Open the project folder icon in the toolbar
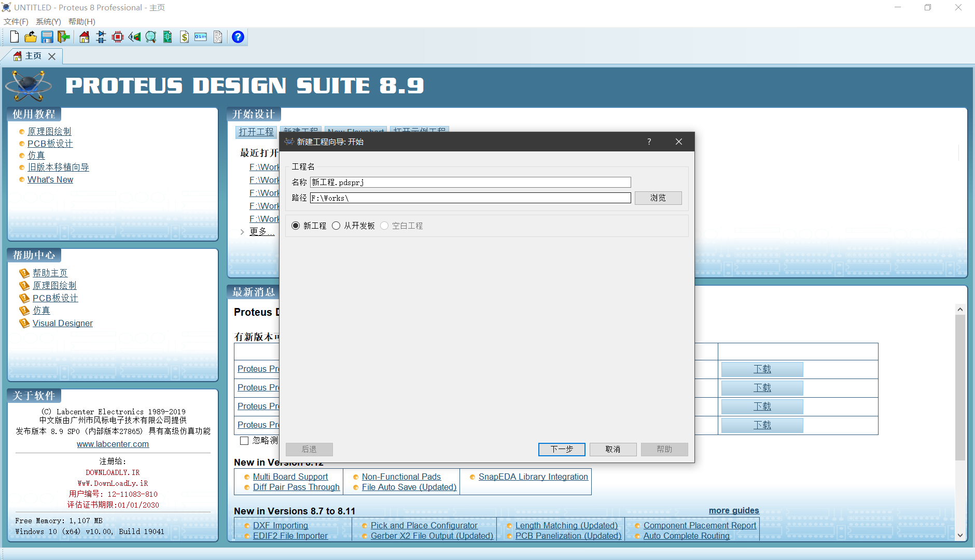The height and width of the screenshot is (560, 975). pyautogui.click(x=31, y=37)
